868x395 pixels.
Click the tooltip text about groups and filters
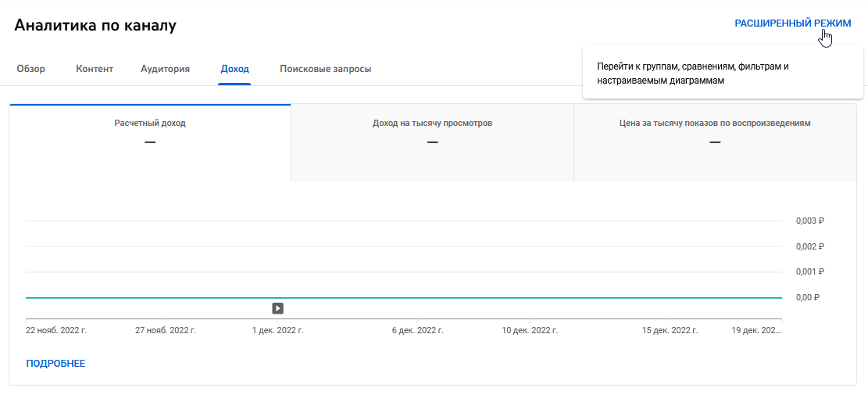693,73
